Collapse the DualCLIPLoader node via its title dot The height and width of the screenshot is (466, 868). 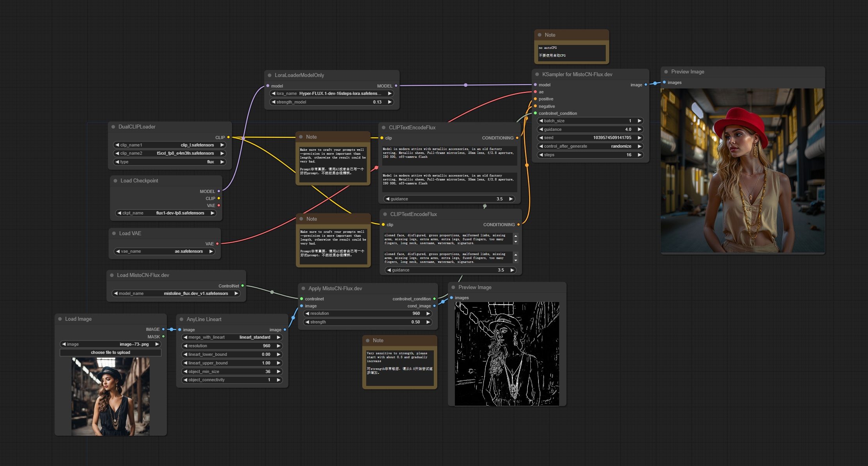(113, 127)
